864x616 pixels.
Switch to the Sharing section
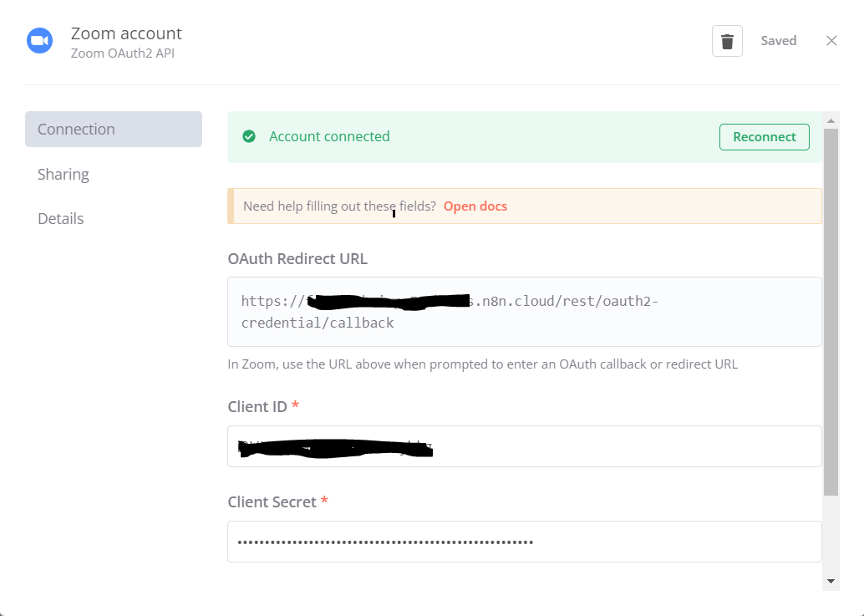[x=64, y=174]
